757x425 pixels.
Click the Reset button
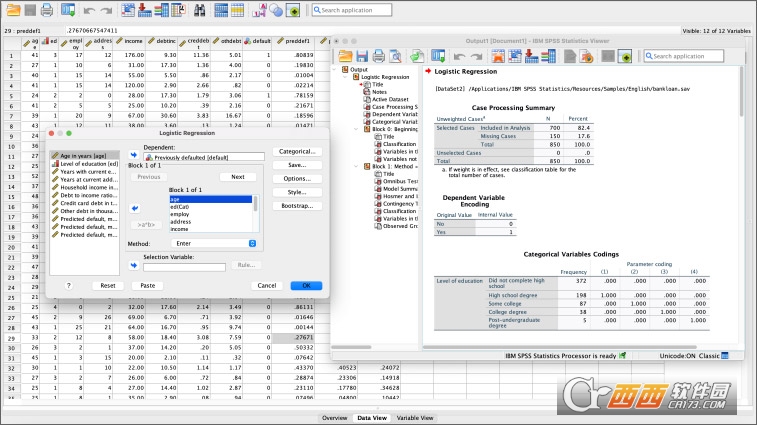pyautogui.click(x=108, y=285)
